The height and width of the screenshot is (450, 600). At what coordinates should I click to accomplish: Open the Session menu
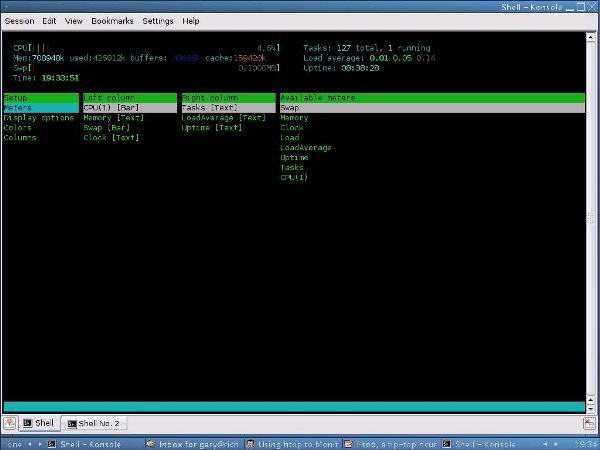pos(19,20)
